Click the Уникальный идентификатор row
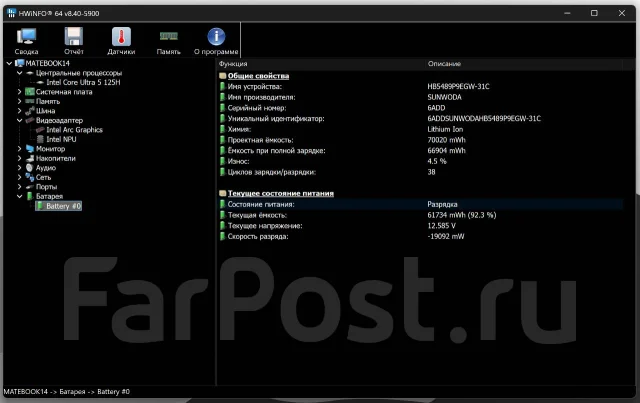Image resolution: width=640 pixels, height=403 pixels. coord(420,118)
